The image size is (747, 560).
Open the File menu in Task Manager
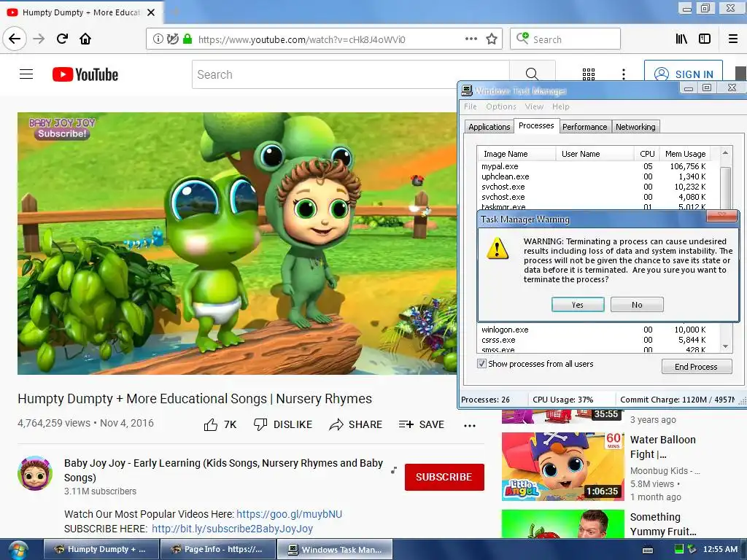(471, 106)
